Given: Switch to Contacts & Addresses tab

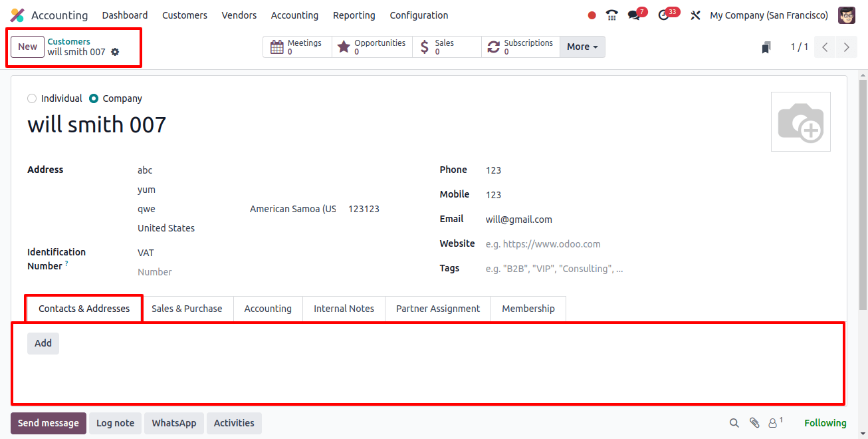Looking at the screenshot, I should 84,309.
